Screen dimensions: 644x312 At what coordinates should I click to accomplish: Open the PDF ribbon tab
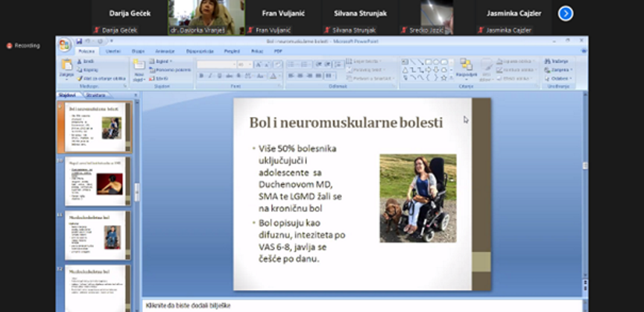tap(278, 51)
